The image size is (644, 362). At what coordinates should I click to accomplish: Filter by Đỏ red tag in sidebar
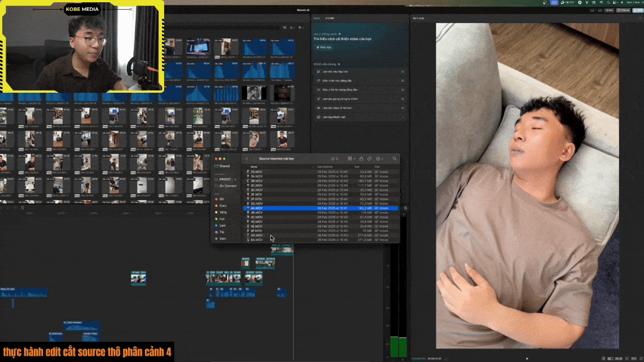[x=221, y=199]
